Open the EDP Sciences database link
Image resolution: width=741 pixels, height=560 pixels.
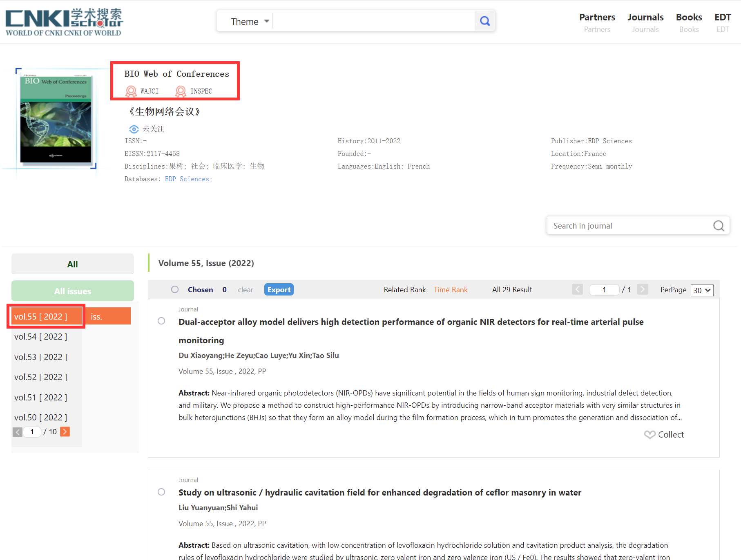tap(188, 179)
